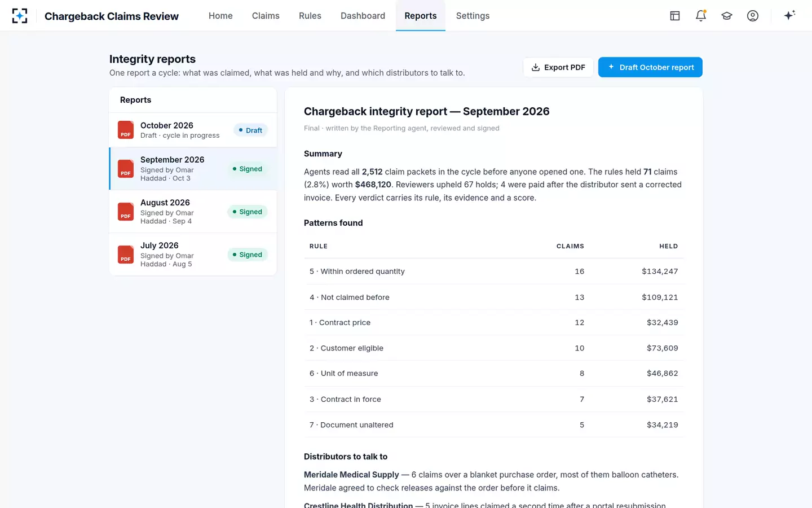The width and height of the screenshot is (812, 508).
Task: Click the Signed badge for July 2026
Action: click(x=248, y=255)
